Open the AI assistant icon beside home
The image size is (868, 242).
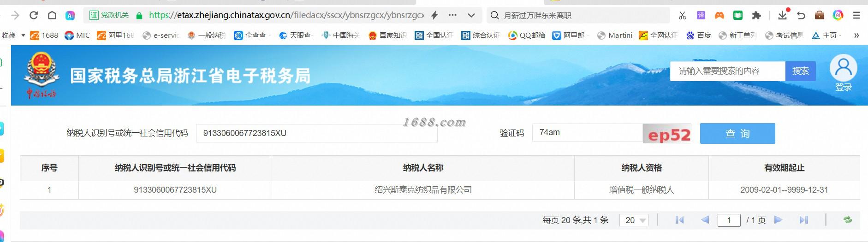click(x=70, y=15)
